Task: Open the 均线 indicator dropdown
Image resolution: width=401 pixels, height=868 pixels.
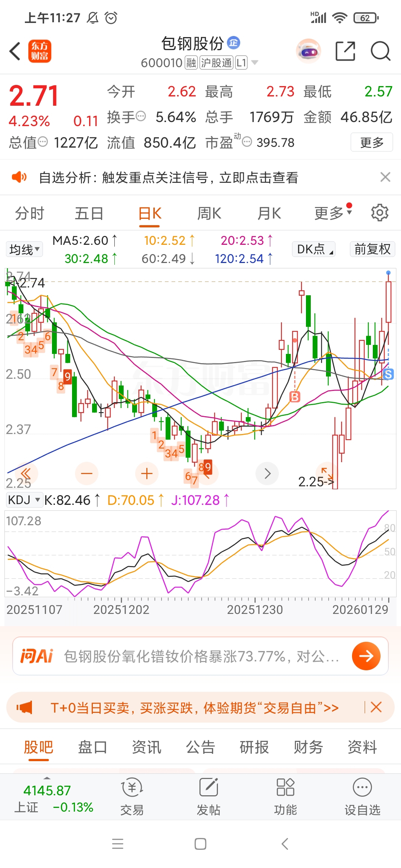Action: [25, 249]
